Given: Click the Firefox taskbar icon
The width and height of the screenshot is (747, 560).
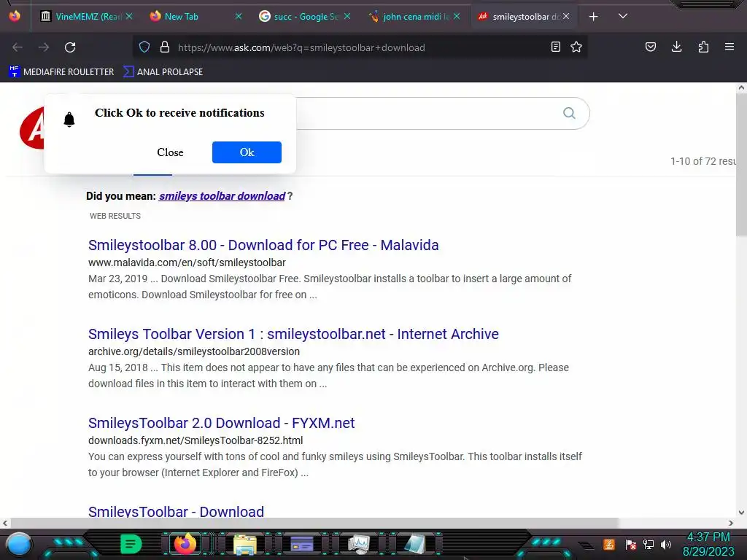Looking at the screenshot, I should (x=186, y=544).
